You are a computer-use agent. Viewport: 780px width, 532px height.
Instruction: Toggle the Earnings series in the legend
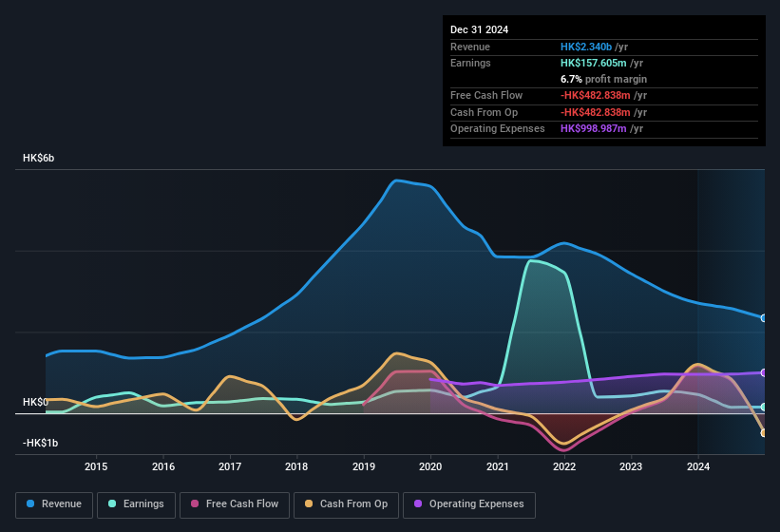(x=136, y=504)
